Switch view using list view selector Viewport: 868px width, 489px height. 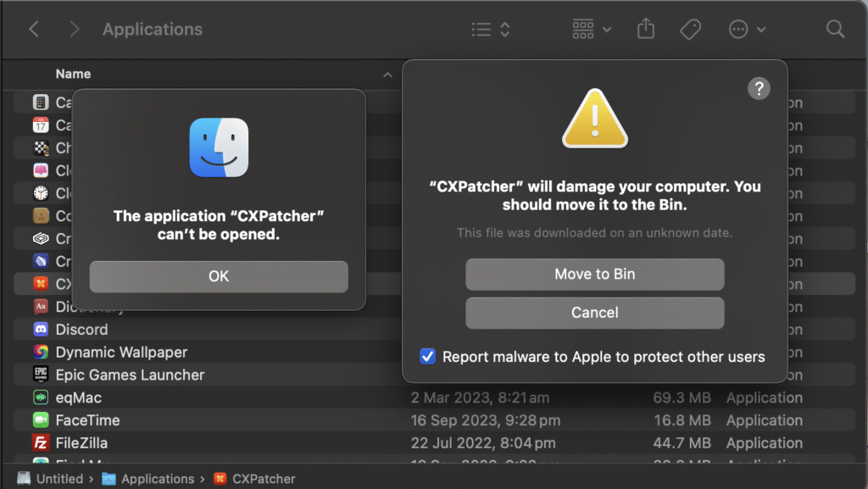pos(491,30)
